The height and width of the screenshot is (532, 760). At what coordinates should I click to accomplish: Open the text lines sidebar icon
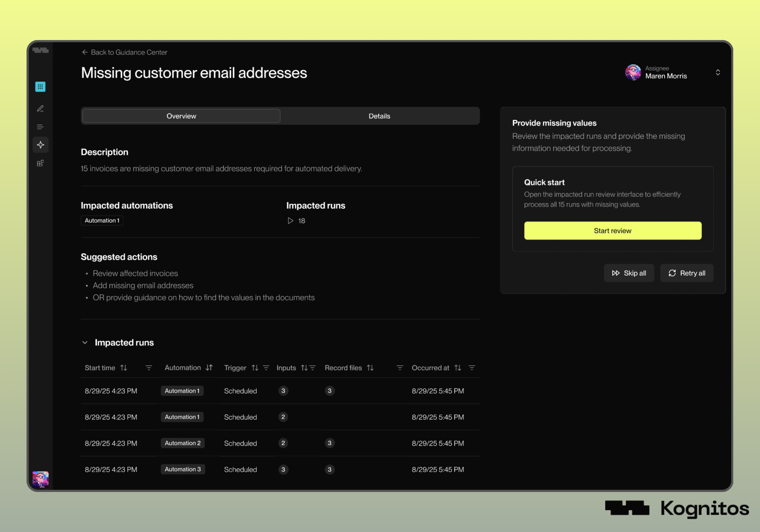point(40,127)
